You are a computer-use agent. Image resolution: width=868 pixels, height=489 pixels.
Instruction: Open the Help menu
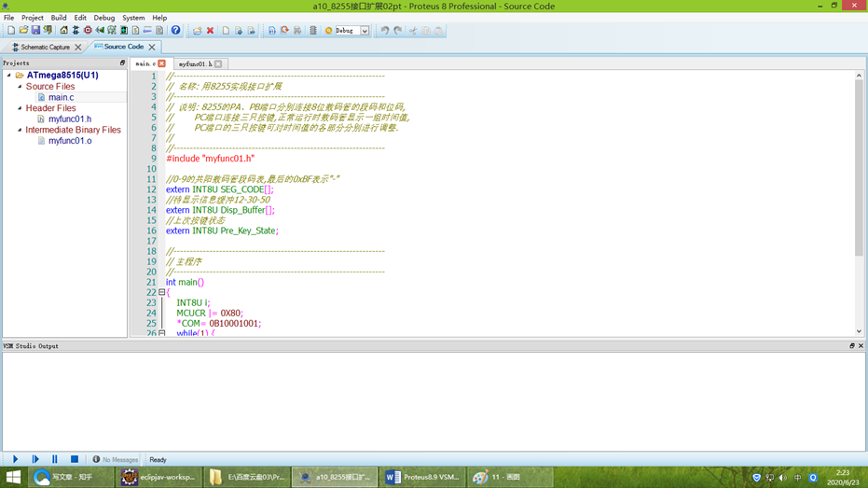pos(159,18)
